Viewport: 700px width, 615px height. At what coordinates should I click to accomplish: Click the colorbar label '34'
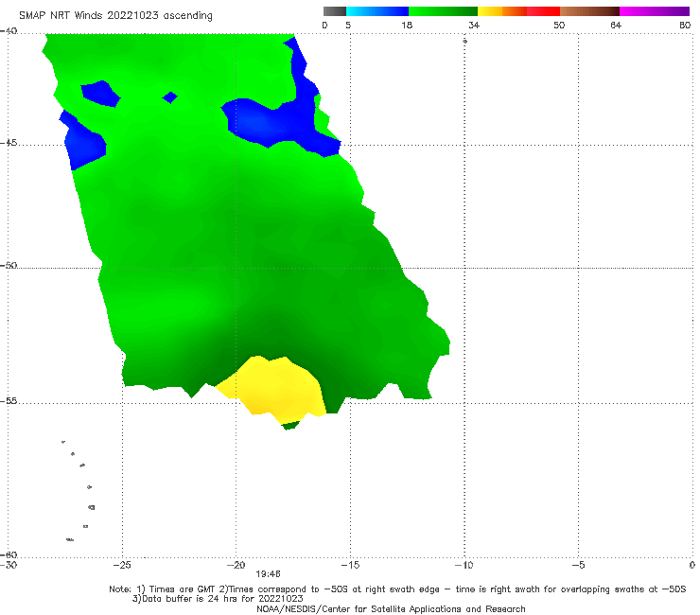[x=474, y=25]
